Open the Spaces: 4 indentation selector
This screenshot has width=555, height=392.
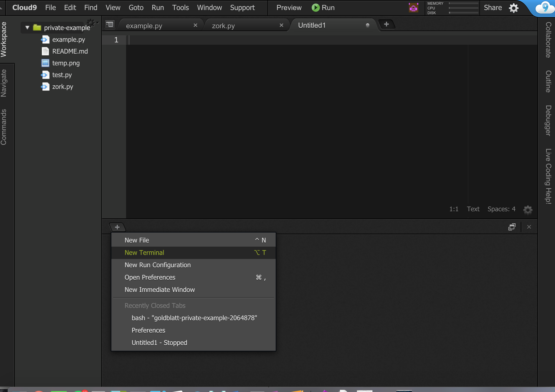point(501,209)
